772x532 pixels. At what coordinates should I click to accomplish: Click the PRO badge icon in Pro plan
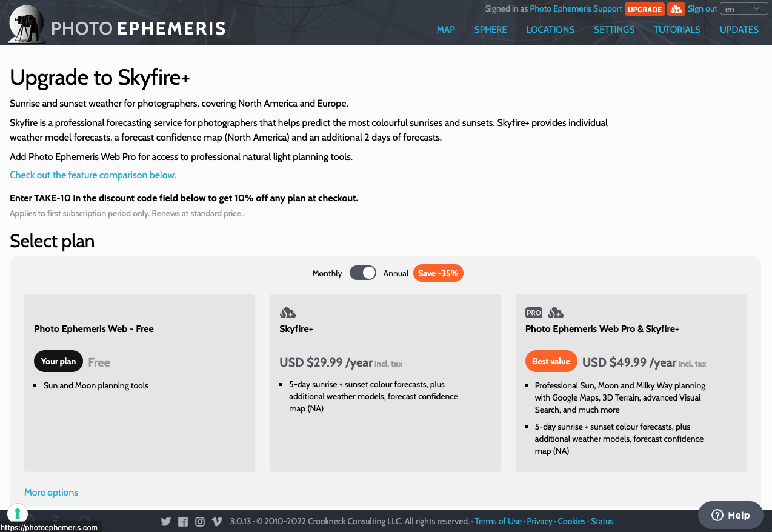click(534, 313)
